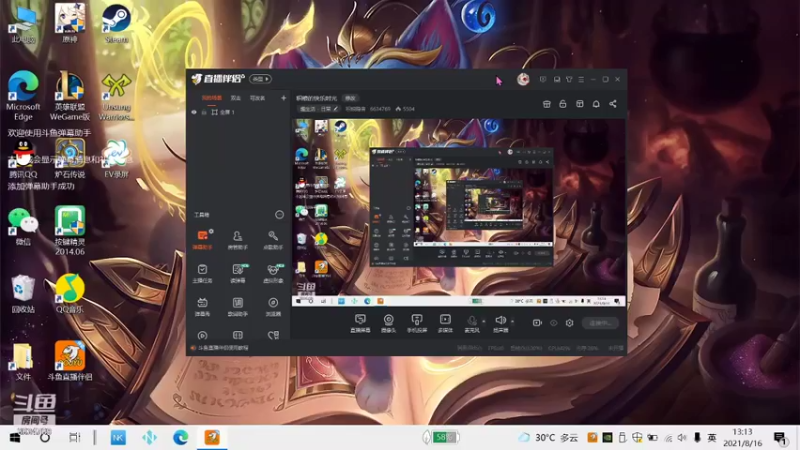Open the virtual avatar tool with NEW badge
Image resolution: width=800 pixels, height=450 pixels.
coord(273,273)
